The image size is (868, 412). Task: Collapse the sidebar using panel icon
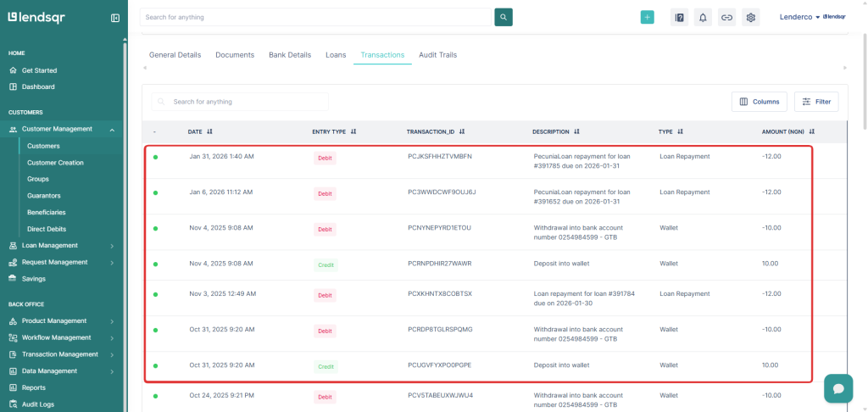click(x=115, y=18)
